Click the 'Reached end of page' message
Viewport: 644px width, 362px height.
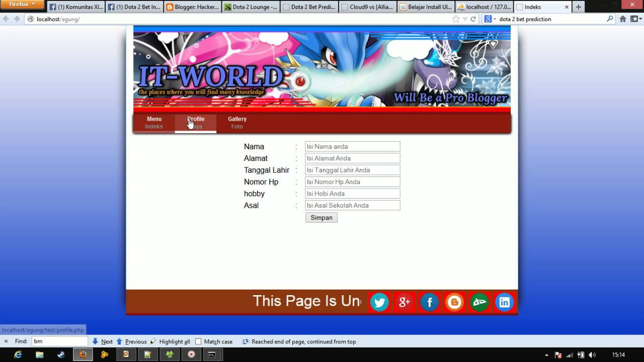click(x=303, y=341)
